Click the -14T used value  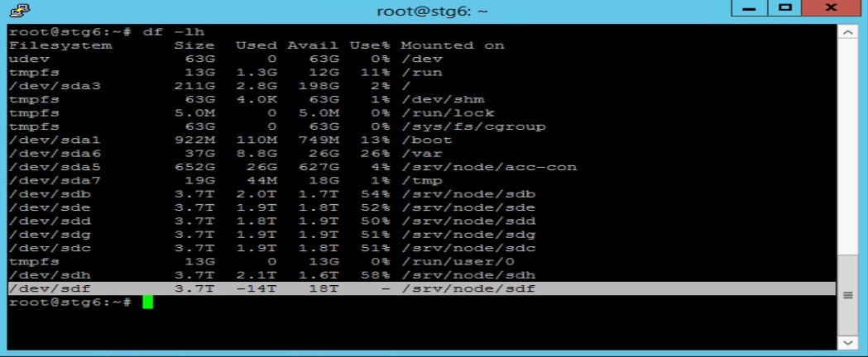point(256,288)
